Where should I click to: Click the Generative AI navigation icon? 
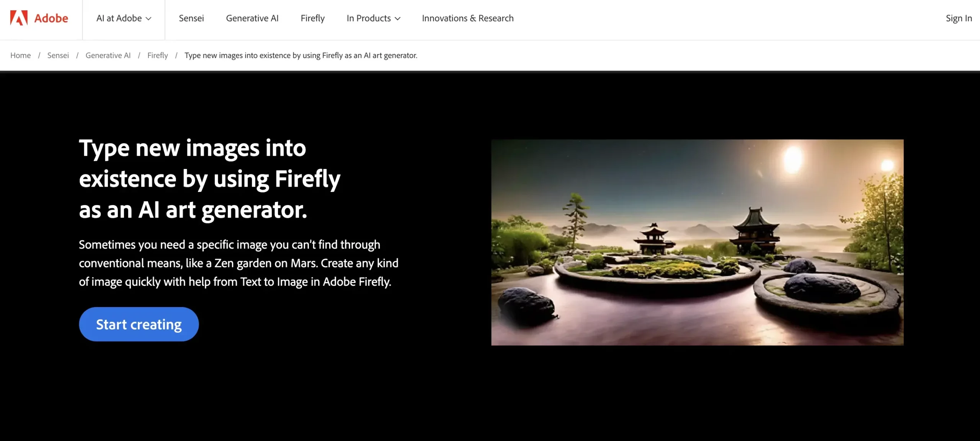click(252, 18)
